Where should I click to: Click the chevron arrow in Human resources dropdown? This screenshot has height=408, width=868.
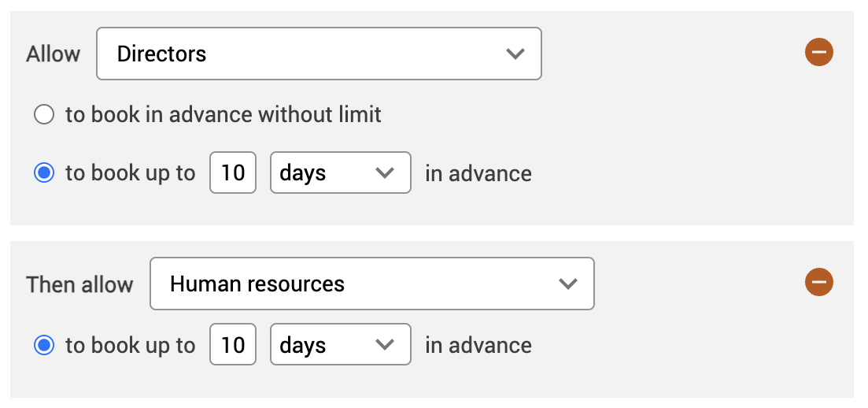click(568, 284)
